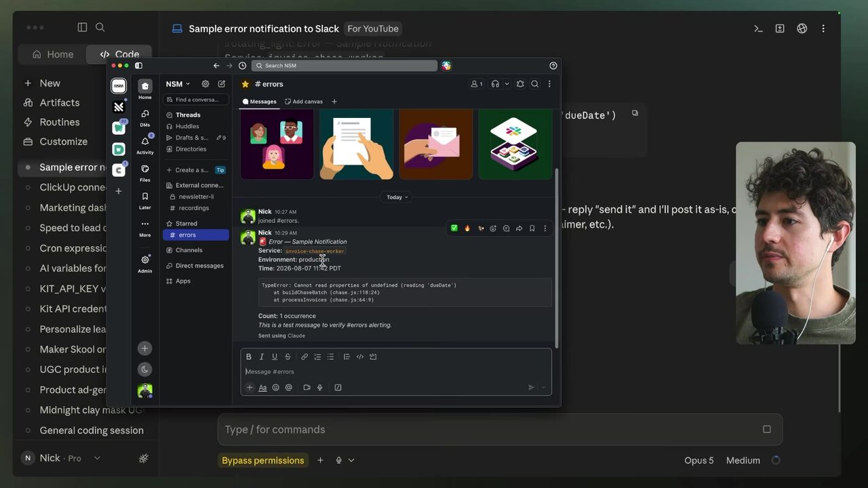
Task: Apply italic formatting in Slack composer
Action: coord(262,357)
